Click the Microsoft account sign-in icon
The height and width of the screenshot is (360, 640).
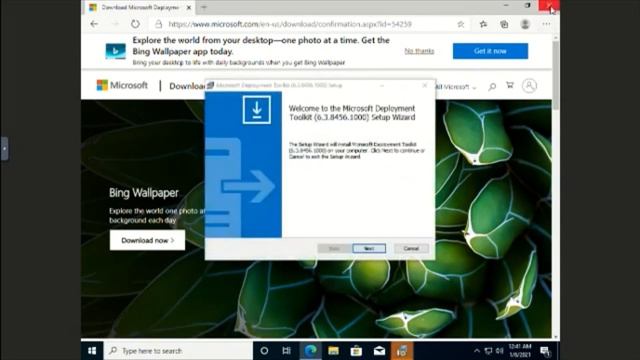529,86
